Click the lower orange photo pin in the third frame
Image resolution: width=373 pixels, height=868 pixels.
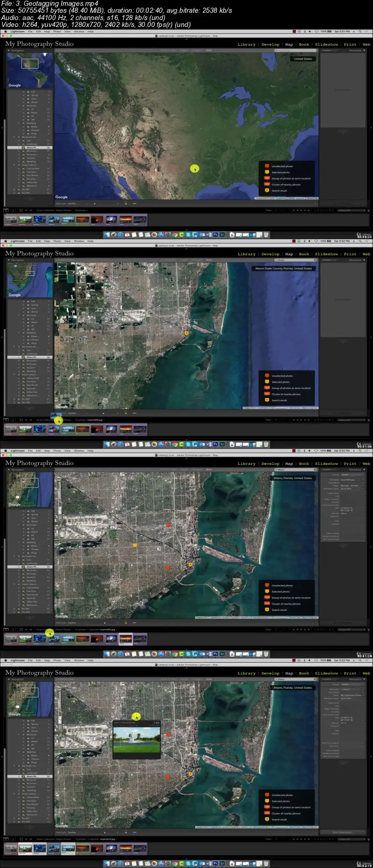tap(168, 567)
